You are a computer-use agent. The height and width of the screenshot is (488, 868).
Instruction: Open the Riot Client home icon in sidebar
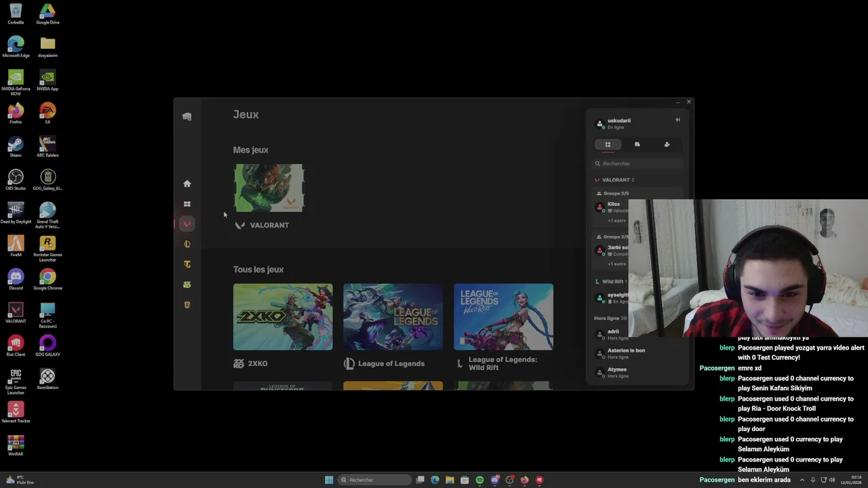[x=187, y=184]
